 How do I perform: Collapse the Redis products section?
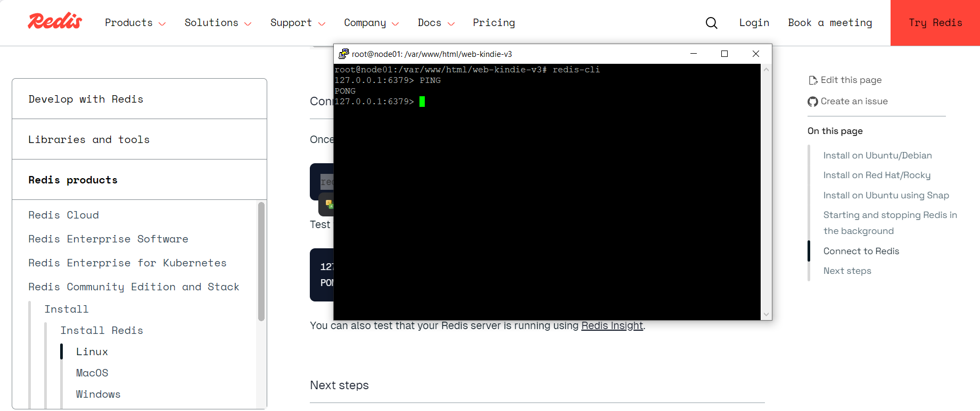pyautogui.click(x=139, y=180)
